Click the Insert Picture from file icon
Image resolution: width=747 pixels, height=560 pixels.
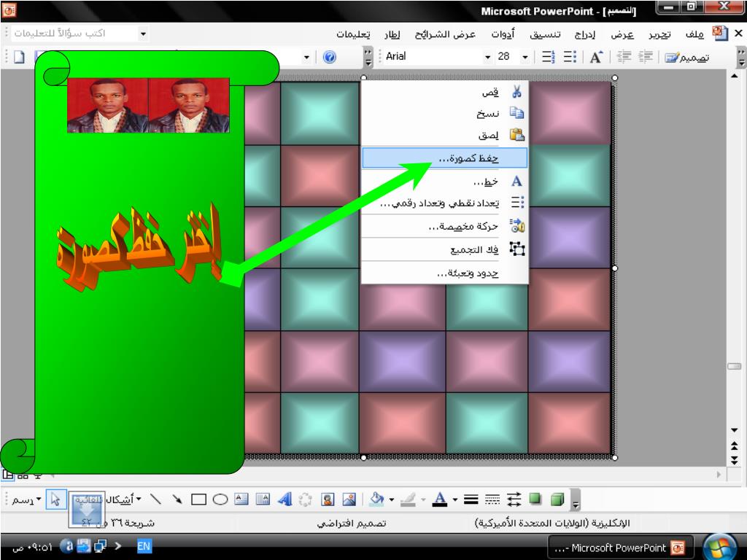tap(349, 499)
